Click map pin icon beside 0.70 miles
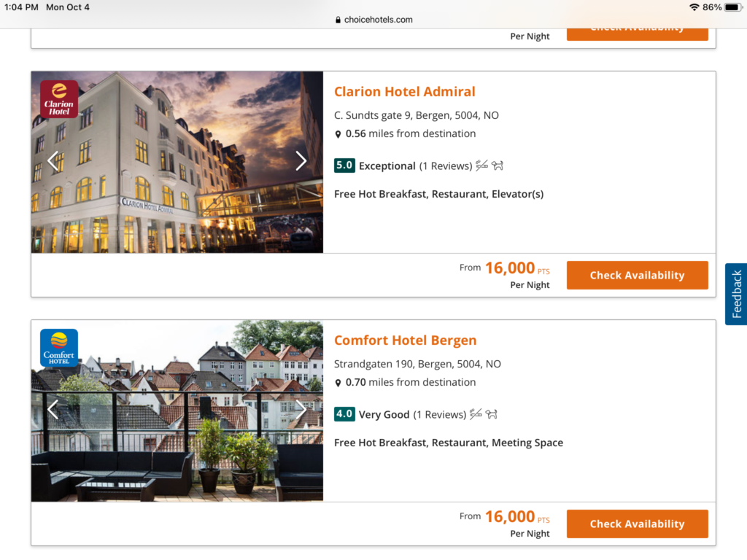Screen dimensions: 747x560 pyautogui.click(x=338, y=383)
